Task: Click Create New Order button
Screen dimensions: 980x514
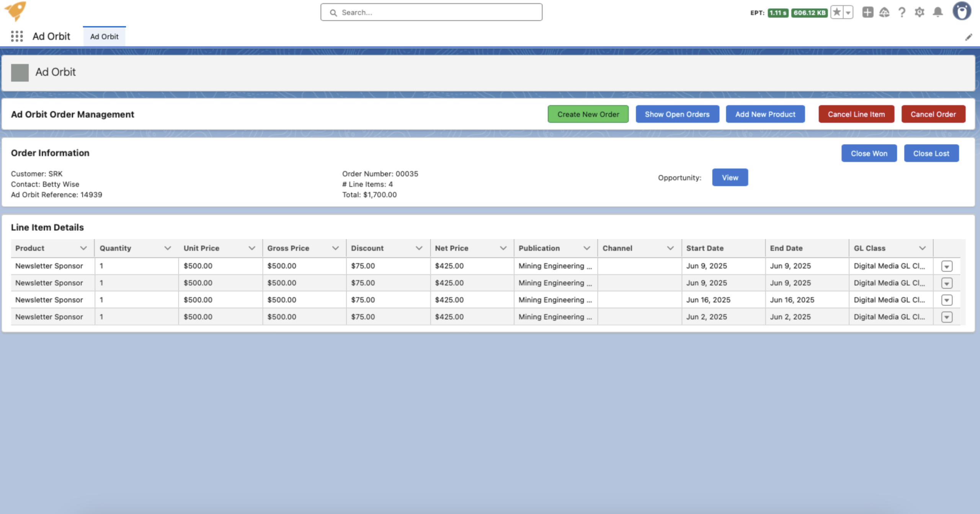Action: (x=588, y=114)
